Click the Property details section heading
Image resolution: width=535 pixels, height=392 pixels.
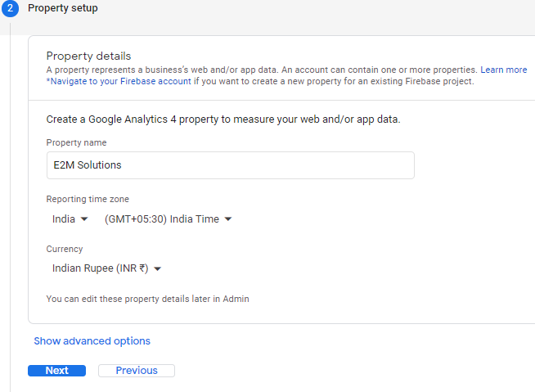[x=88, y=56]
